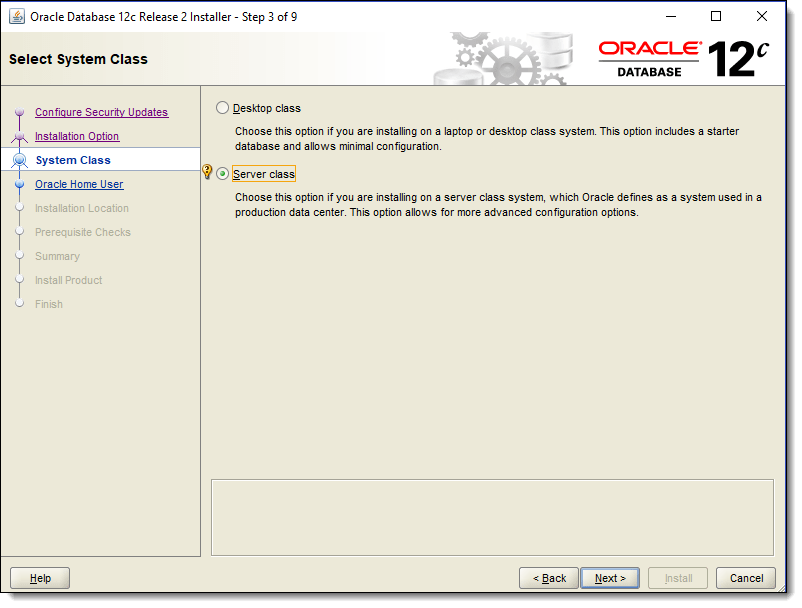Image resolution: width=802 pixels, height=608 pixels.
Task: Click the highlighted System Class entry in the sidebar
Action: tap(72, 160)
